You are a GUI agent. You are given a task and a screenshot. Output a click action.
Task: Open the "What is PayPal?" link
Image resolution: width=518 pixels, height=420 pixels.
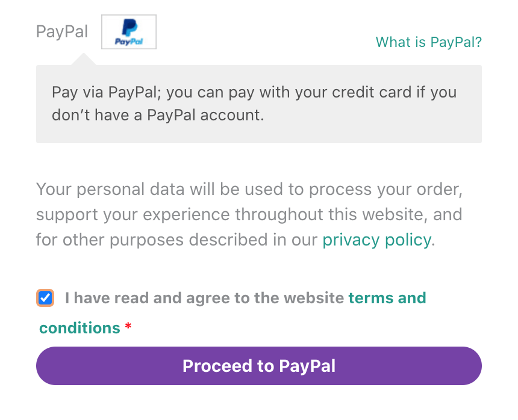click(428, 42)
